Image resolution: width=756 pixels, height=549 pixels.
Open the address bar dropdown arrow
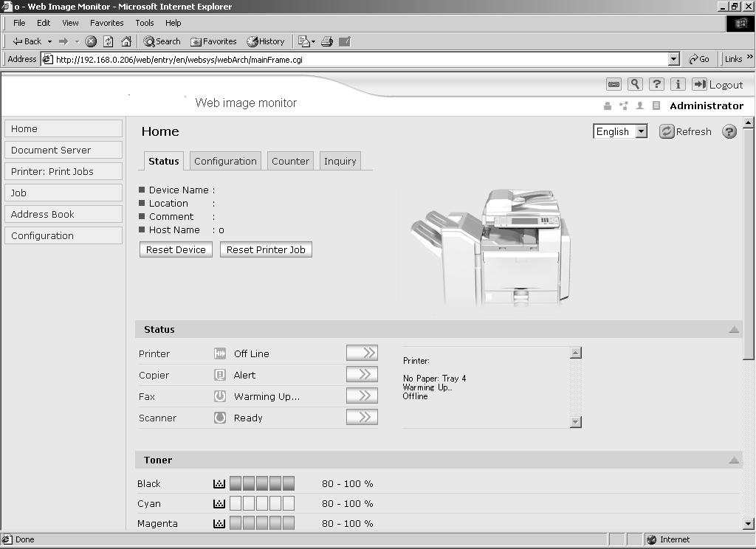673,59
